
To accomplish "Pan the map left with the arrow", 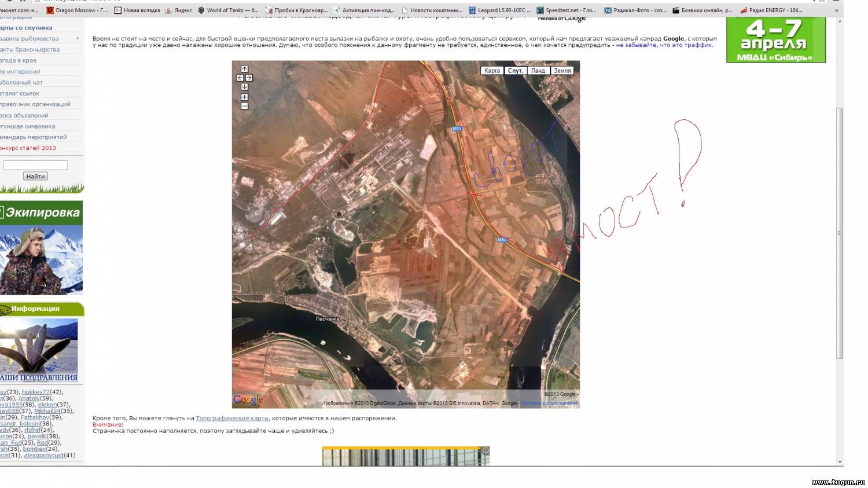I will (x=240, y=78).
